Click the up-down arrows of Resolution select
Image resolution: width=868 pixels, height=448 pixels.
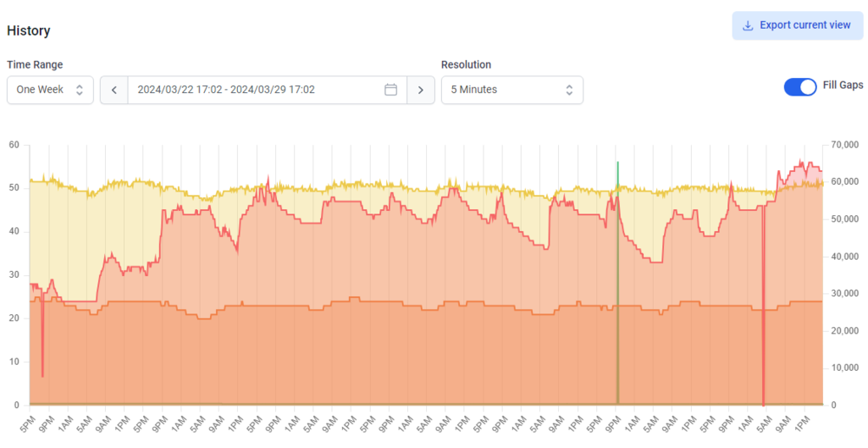[569, 89]
